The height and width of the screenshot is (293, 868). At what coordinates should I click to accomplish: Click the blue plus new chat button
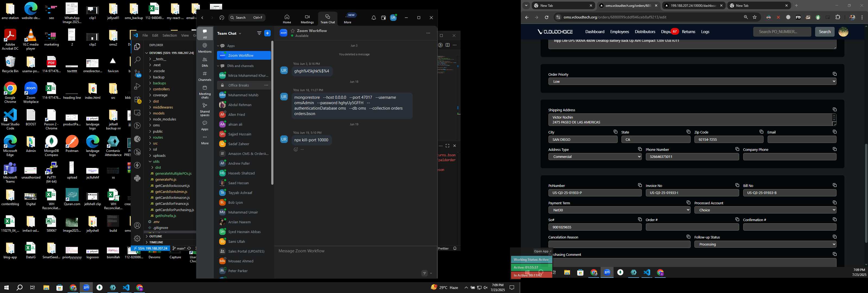(x=267, y=33)
